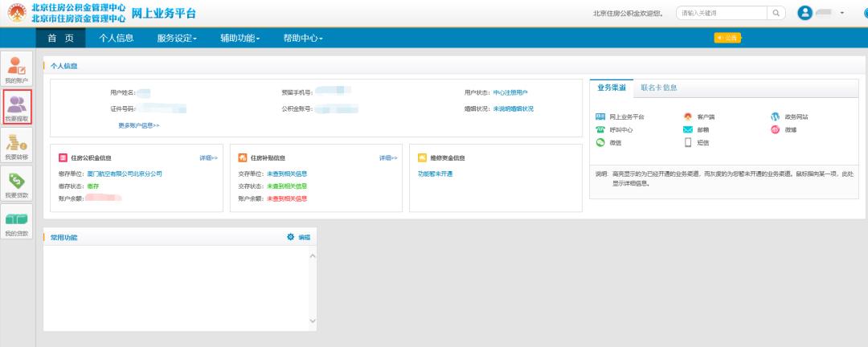Open the 我的账户 sidebar icon
Image resolution: width=868 pixels, height=347 pixels.
[17, 69]
